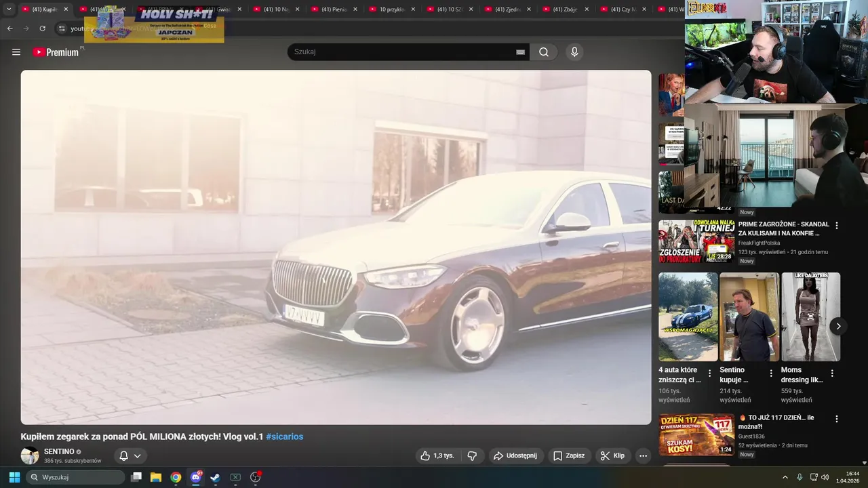Viewport: 868px width, 488px height.
Task: Open the on-screen keyboard in search box
Action: [520, 52]
